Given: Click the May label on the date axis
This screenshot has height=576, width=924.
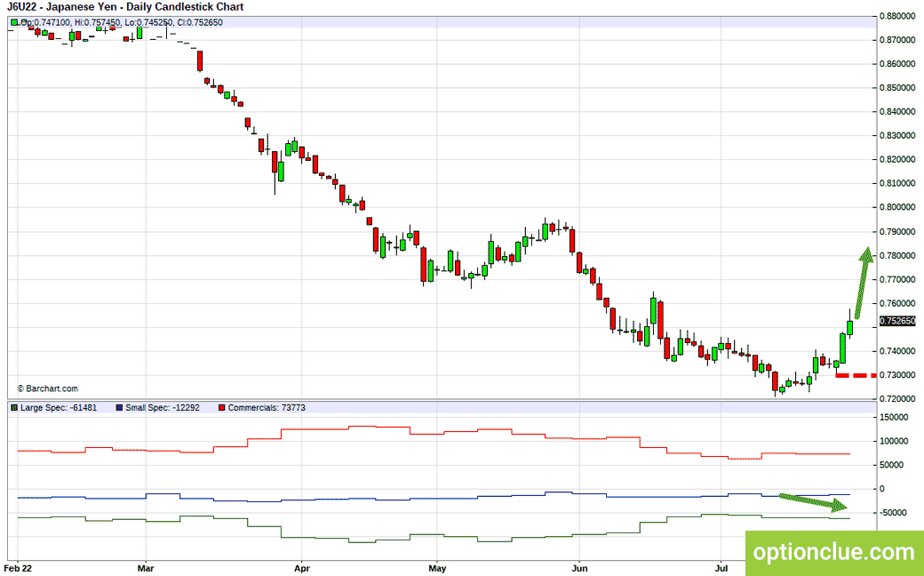Looking at the screenshot, I should pos(437,568).
